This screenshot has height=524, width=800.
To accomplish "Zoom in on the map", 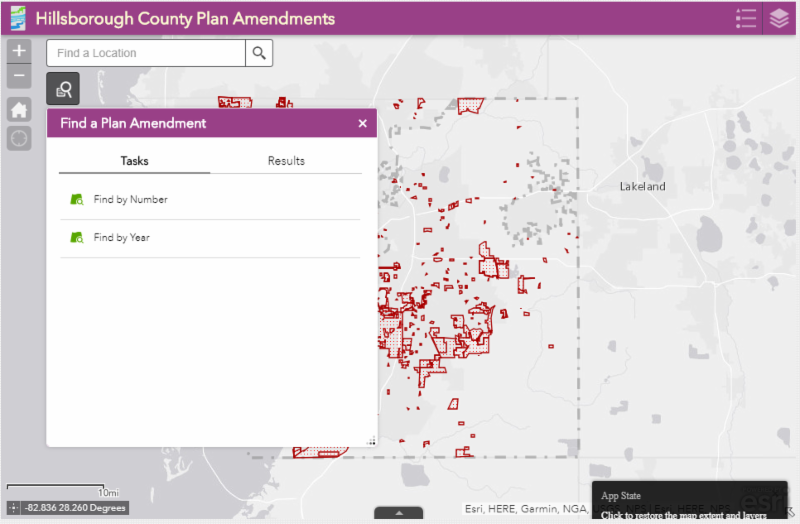I will [x=19, y=51].
